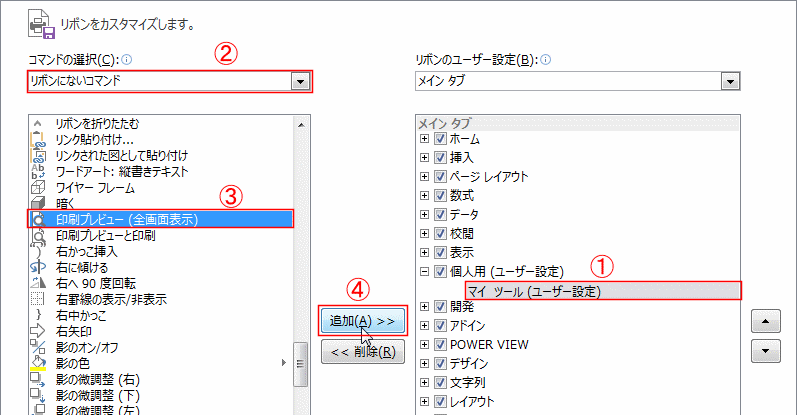Click the 右矢印 arrow shape icon

pyautogui.click(x=38, y=332)
